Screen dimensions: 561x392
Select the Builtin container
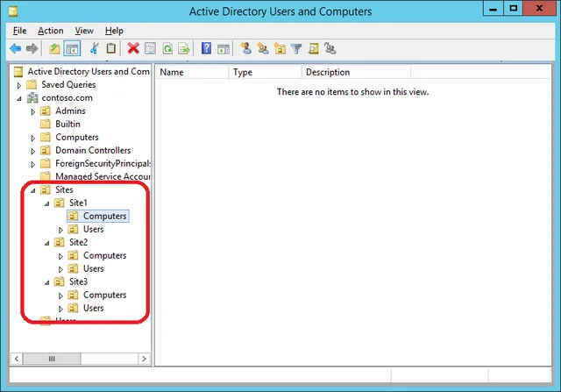pos(67,124)
